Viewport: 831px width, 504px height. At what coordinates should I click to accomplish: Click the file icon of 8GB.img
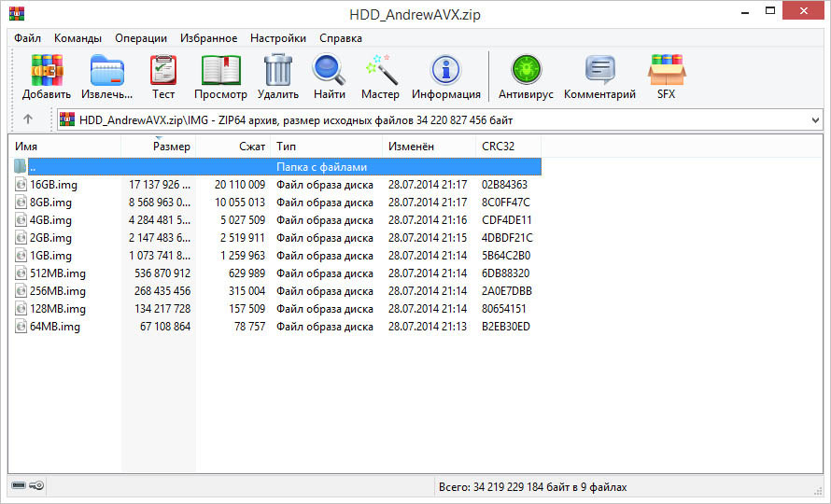tap(21, 202)
